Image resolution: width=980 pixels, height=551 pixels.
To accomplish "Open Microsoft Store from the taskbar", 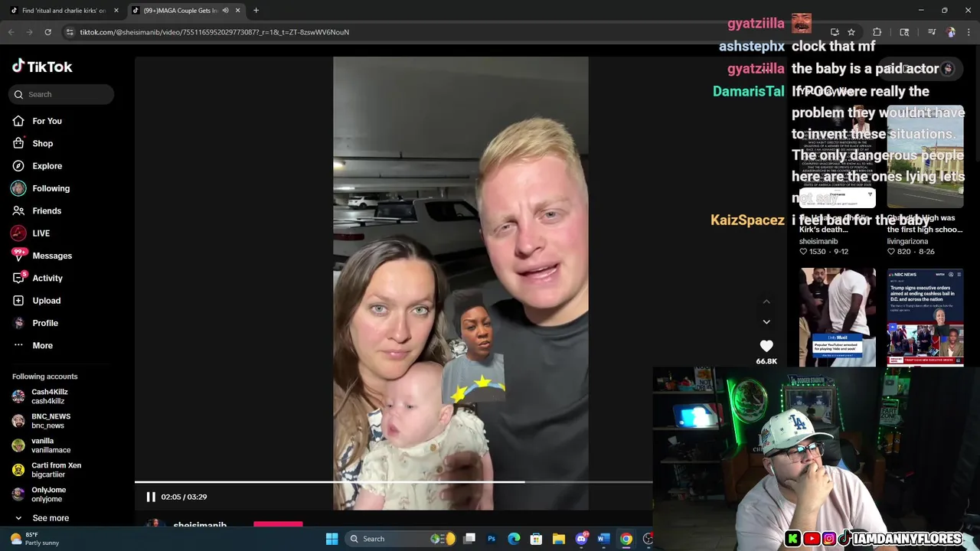I will pyautogui.click(x=536, y=539).
